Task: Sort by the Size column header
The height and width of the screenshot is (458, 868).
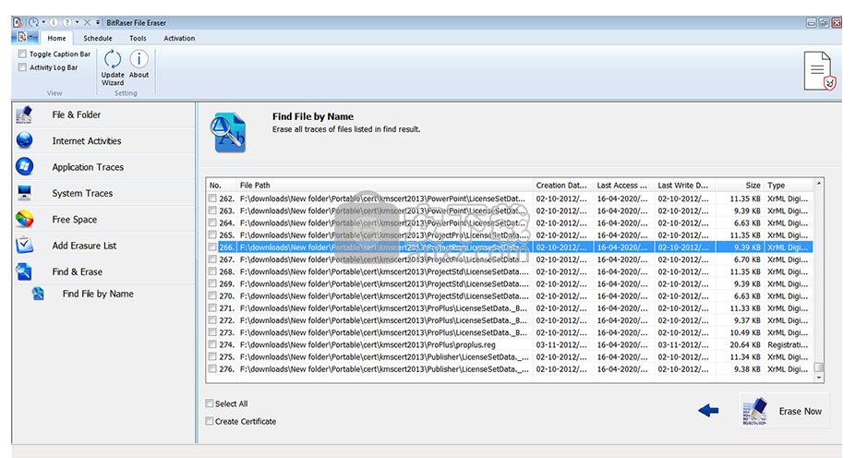Action: tap(740, 185)
